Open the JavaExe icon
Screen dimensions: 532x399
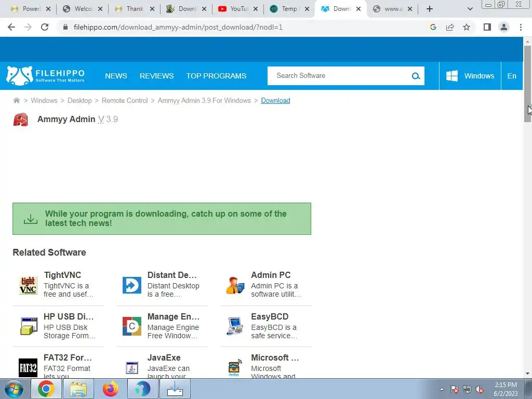(131, 368)
